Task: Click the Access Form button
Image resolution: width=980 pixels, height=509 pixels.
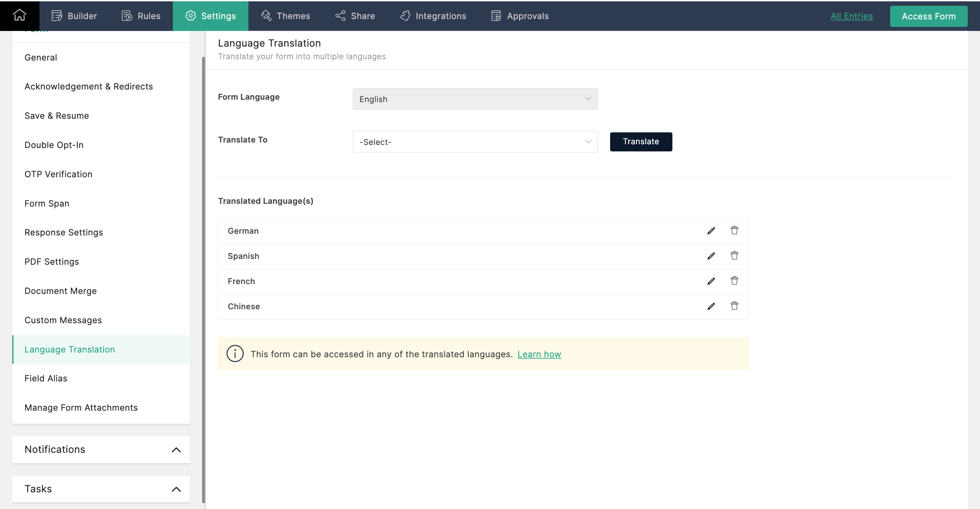Action: pos(928,16)
